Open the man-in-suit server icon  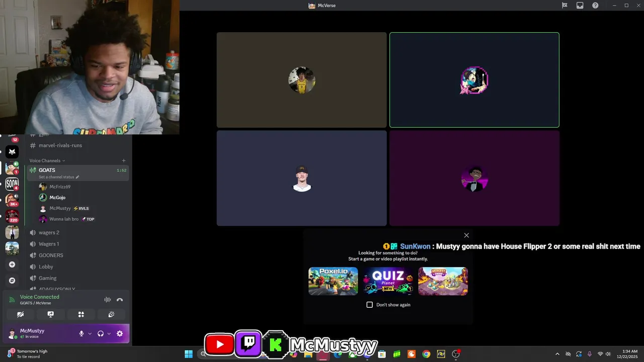click(12, 232)
